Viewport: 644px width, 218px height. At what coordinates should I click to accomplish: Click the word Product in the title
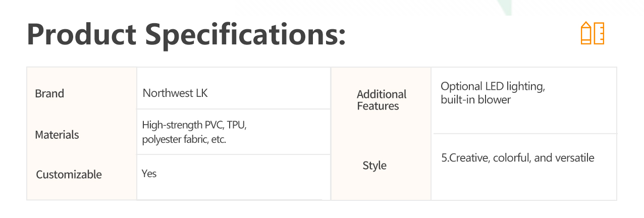tap(81, 34)
